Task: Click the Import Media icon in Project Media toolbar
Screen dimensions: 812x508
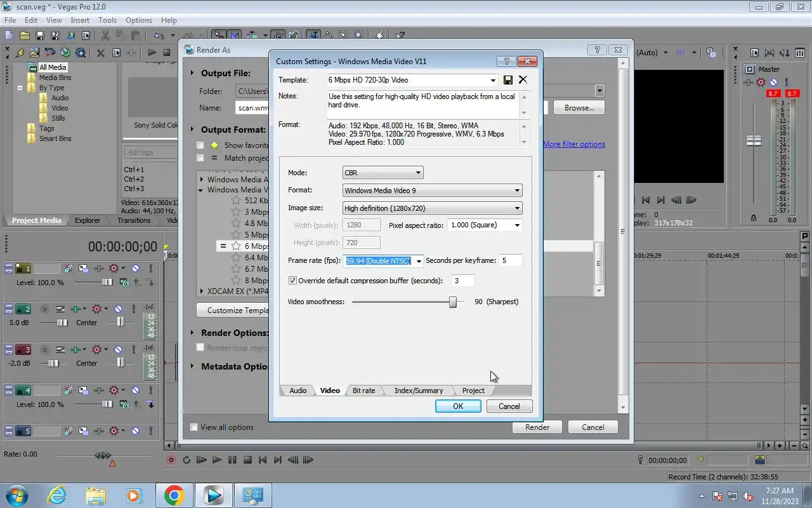Action: click(35, 53)
